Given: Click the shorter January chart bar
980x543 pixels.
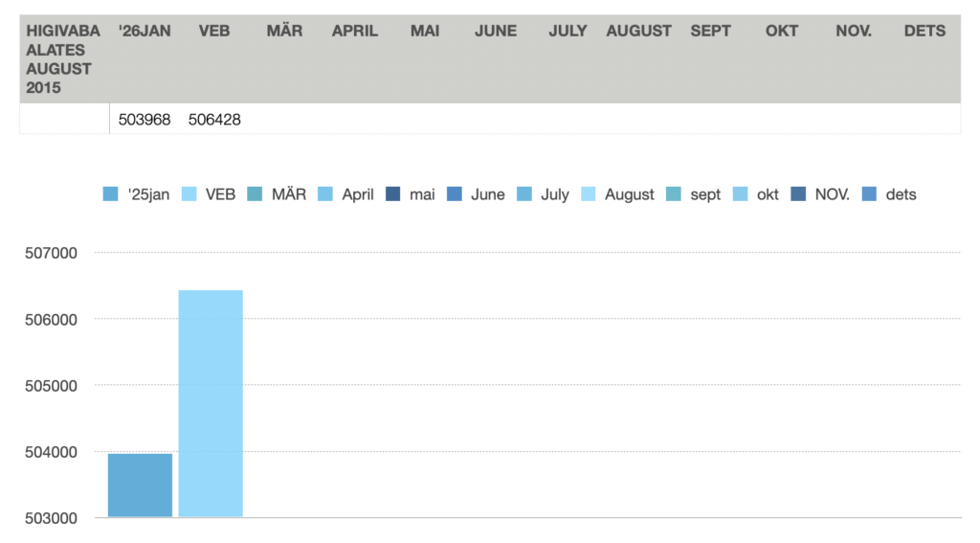Looking at the screenshot, I should click(140, 485).
